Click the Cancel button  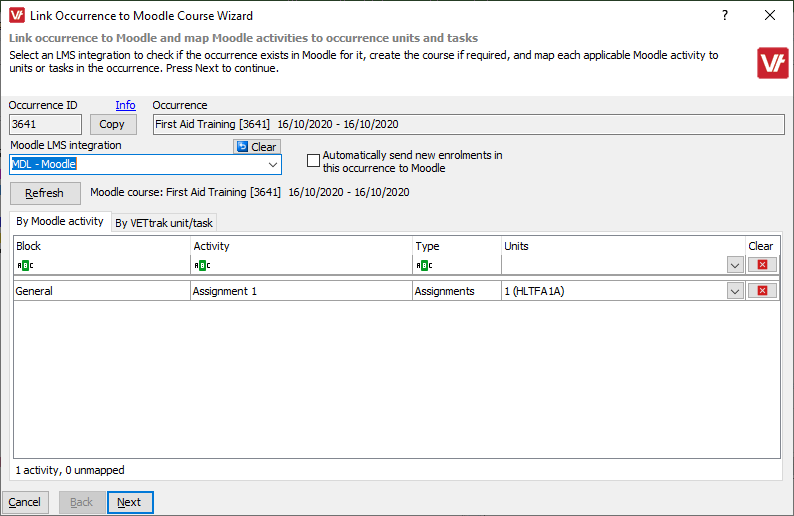[25, 502]
